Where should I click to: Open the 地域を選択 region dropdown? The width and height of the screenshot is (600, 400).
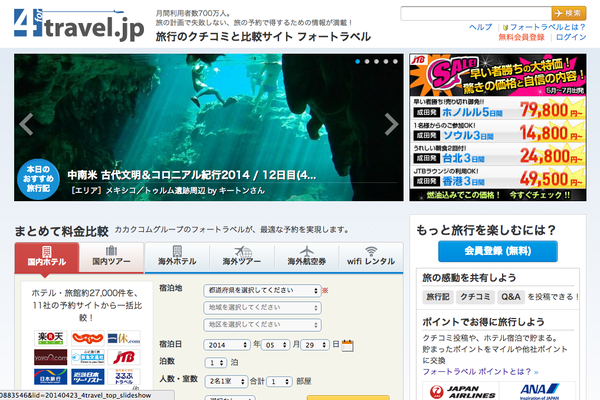262,308
